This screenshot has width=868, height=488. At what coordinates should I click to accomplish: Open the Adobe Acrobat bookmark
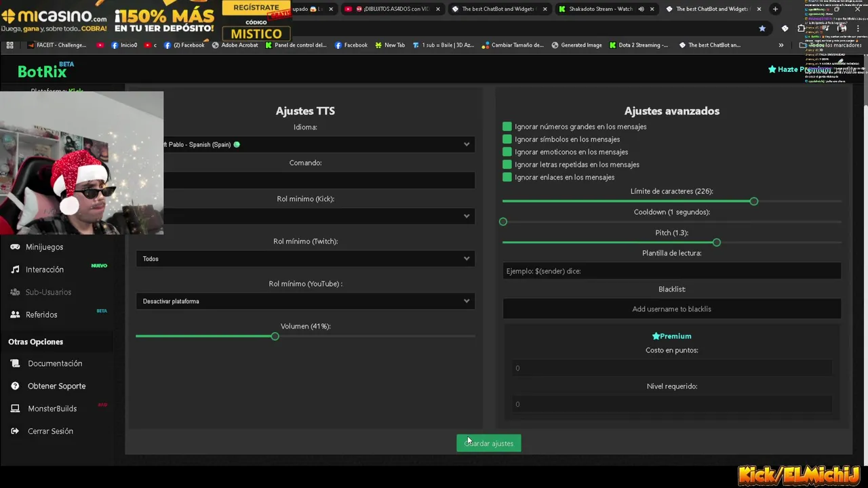pos(235,45)
